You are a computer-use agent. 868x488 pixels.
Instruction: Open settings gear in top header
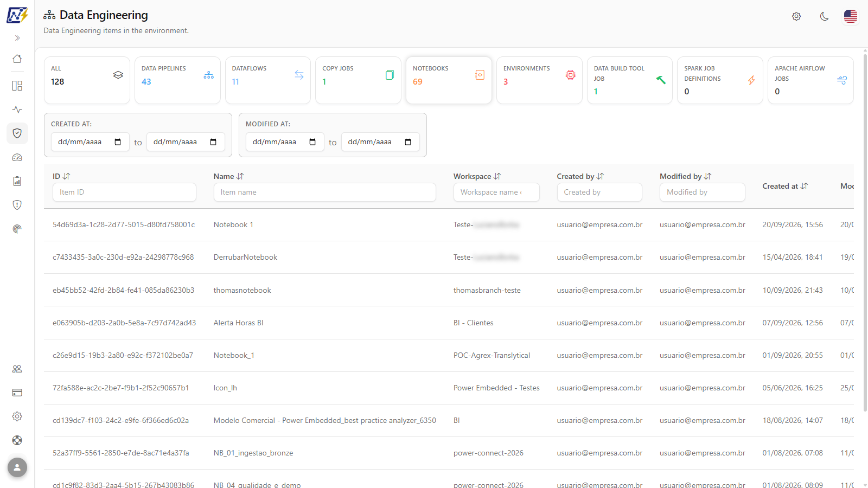tap(796, 16)
